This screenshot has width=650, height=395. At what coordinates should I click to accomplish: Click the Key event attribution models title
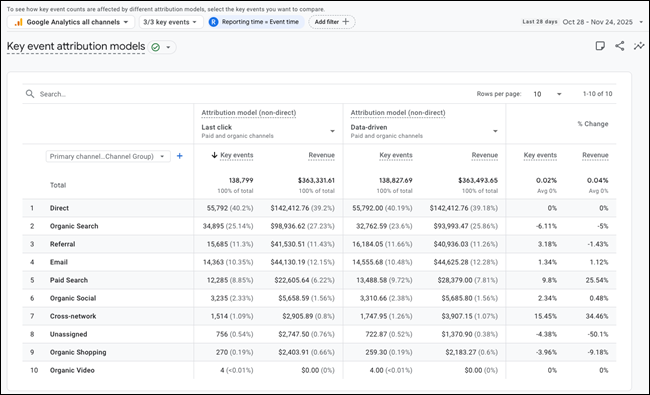76,46
